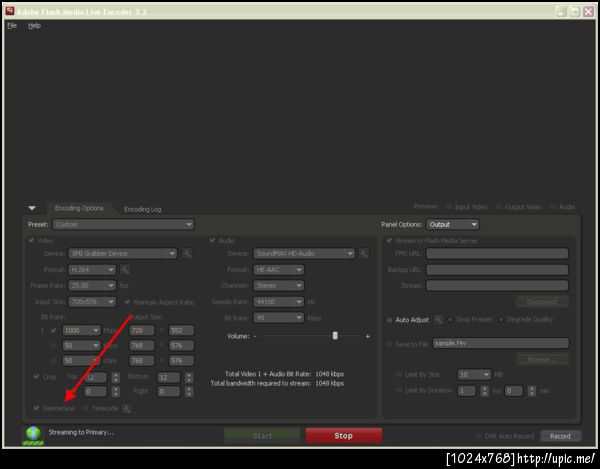This screenshot has height=469, width=600.
Task: Click the Disconnect button
Action: 543,301
